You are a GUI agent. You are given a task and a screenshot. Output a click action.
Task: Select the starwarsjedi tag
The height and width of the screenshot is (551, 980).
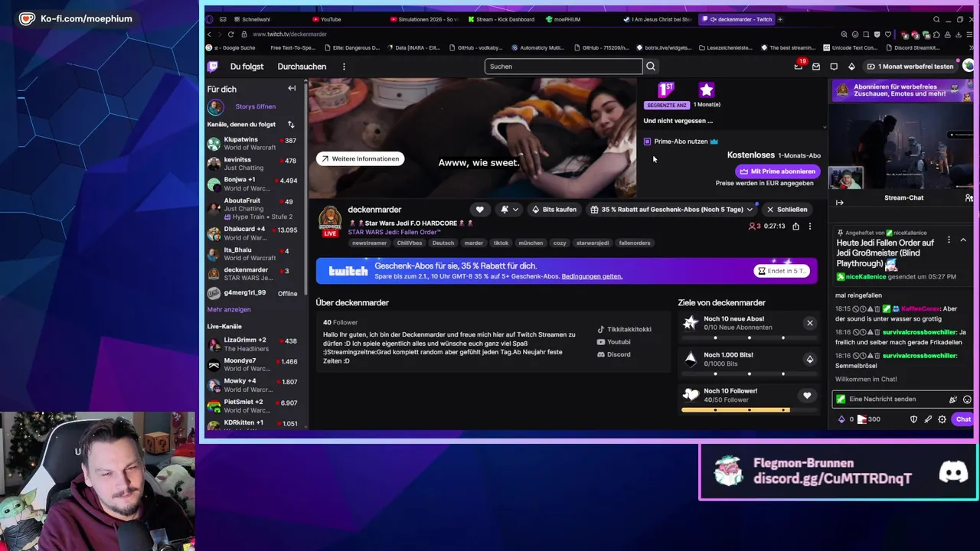pyautogui.click(x=593, y=243)
